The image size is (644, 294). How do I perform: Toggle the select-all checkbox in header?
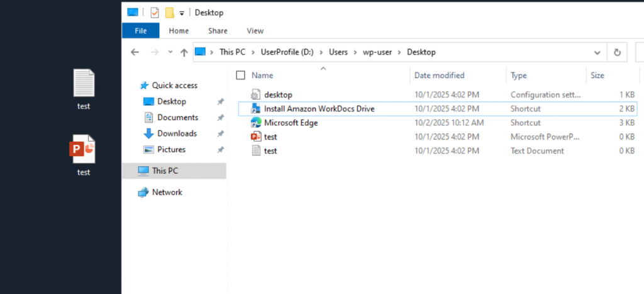[x=240, y=76]
